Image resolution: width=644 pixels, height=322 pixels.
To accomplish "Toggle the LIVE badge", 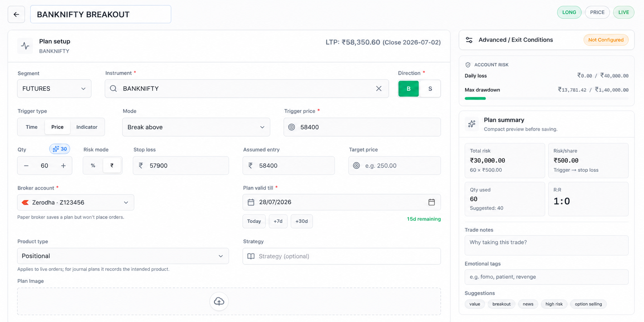I will (624, 12).
